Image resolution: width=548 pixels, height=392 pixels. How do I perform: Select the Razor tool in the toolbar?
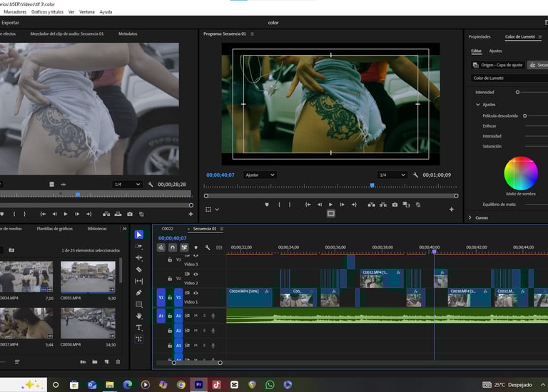(139, 269)
